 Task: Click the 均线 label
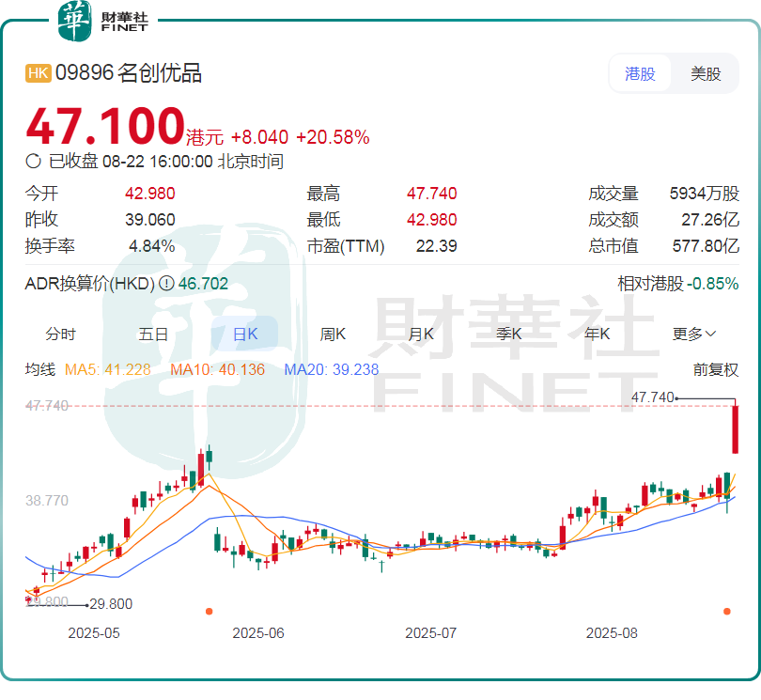tap(40, 369)
